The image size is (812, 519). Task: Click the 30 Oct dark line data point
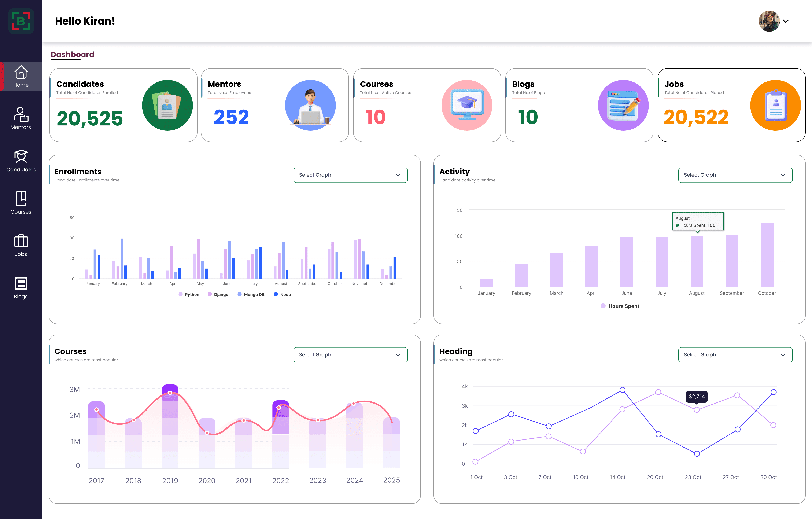click(774, 392)
